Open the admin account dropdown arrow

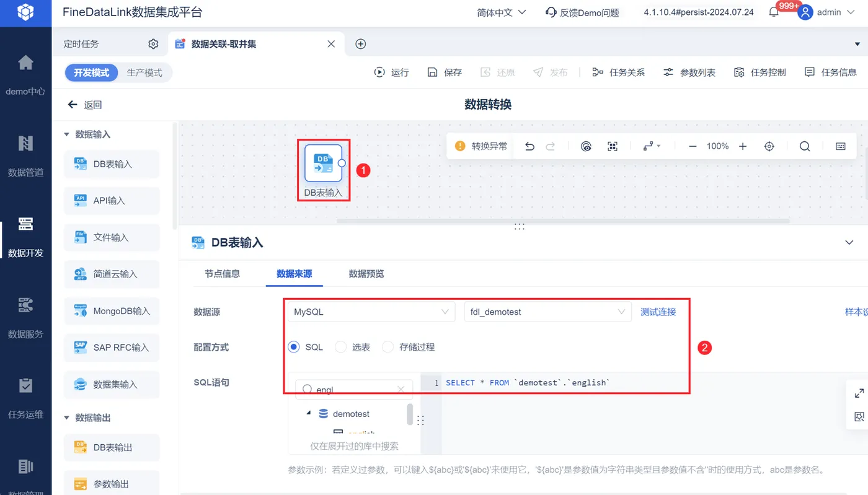[849, 12]
